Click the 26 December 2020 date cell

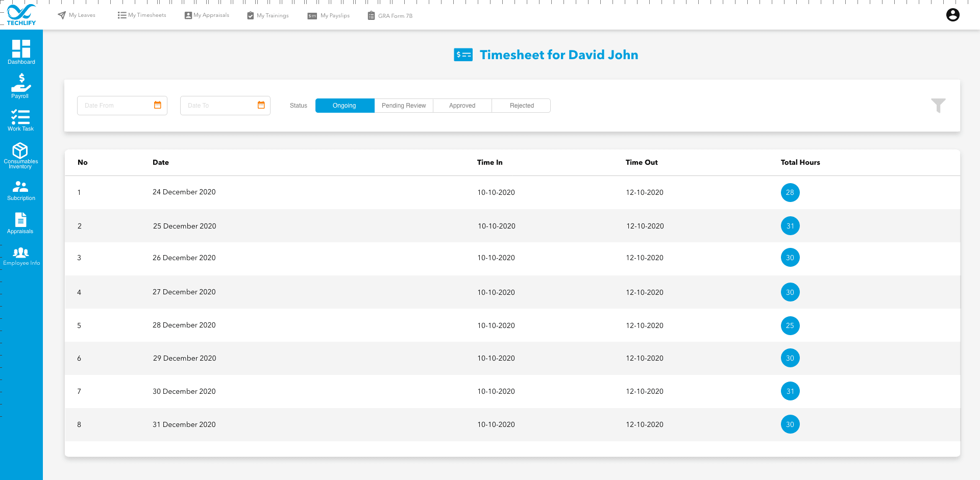tap(184, 258)
